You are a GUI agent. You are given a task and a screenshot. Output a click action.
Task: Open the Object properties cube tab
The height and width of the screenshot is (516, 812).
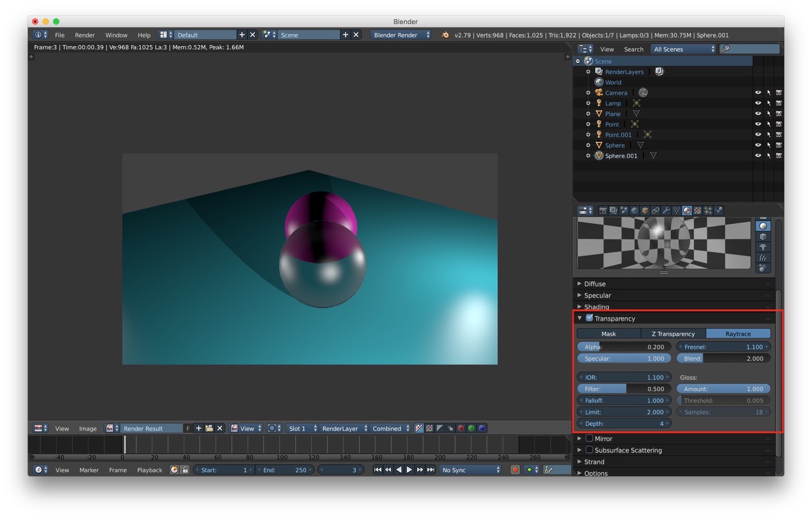[645, 210]
